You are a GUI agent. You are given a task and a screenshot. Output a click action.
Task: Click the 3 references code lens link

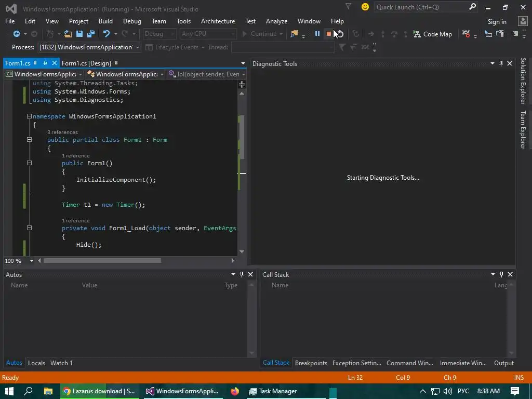pos(62,132)
